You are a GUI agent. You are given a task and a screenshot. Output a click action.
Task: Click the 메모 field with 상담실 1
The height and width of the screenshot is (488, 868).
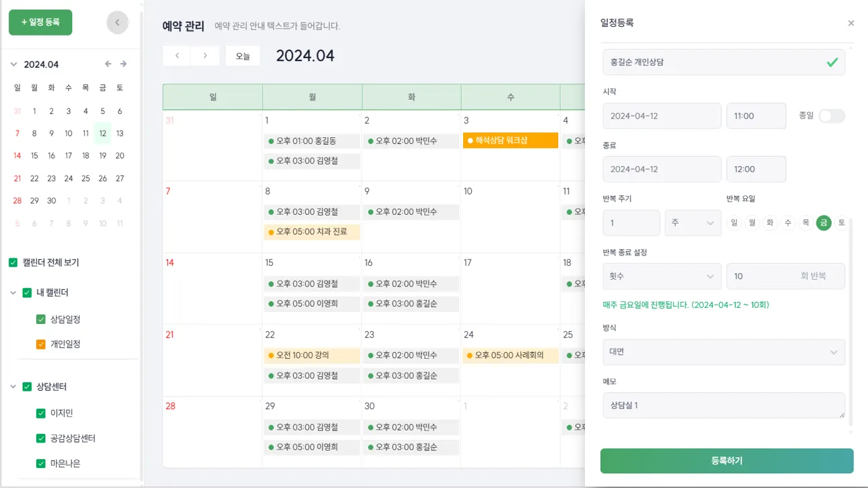(x=723, y=406)
